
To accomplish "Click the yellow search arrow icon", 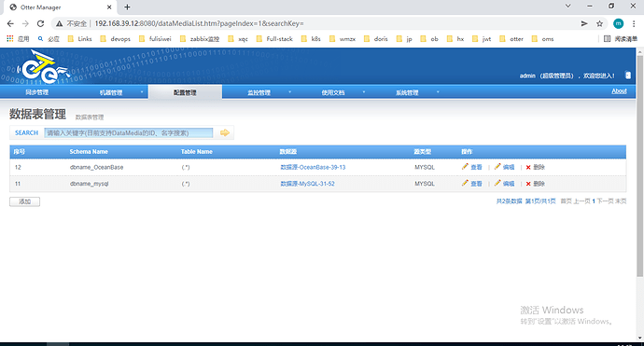I will coord(225,132).
